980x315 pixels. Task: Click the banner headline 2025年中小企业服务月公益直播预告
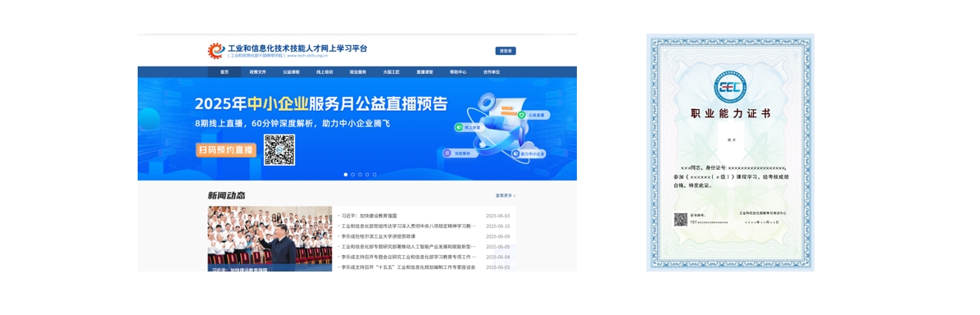321,103
